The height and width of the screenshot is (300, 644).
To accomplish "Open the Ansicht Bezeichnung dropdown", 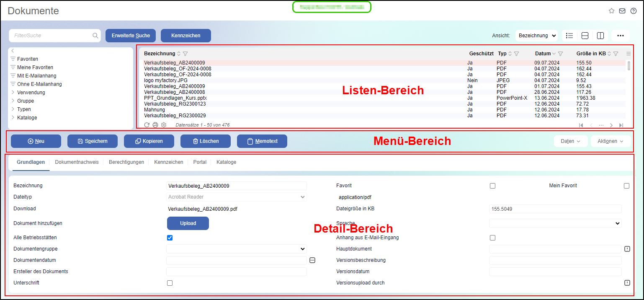I will click(536, 36).
